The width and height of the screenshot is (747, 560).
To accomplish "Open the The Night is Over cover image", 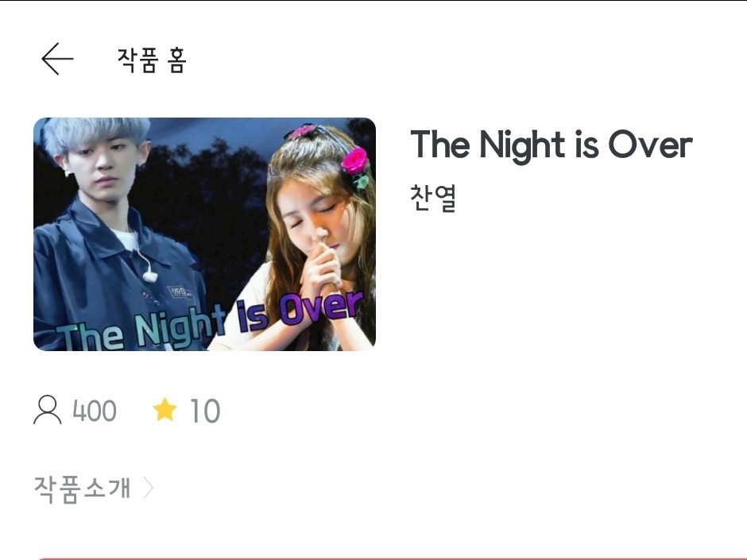I will tap(204, 234).
